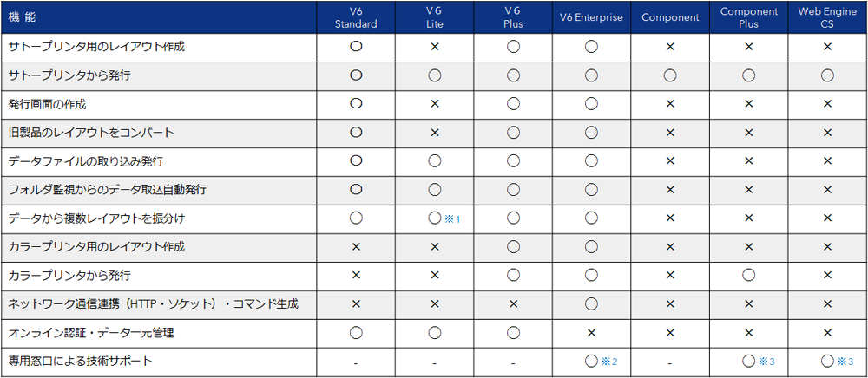The height and width of the screenshot is (378, 868).
Task: Select the V6 Standard column header
Action: click(x=356, y=17)
